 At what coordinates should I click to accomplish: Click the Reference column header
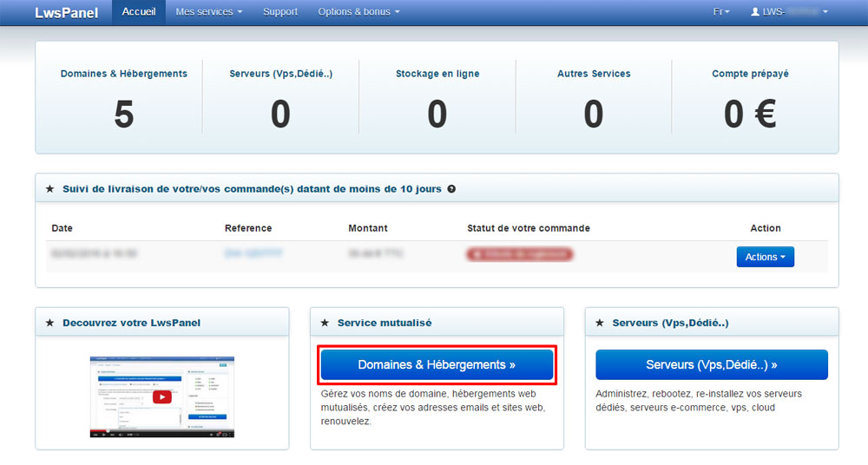point(248,228)
